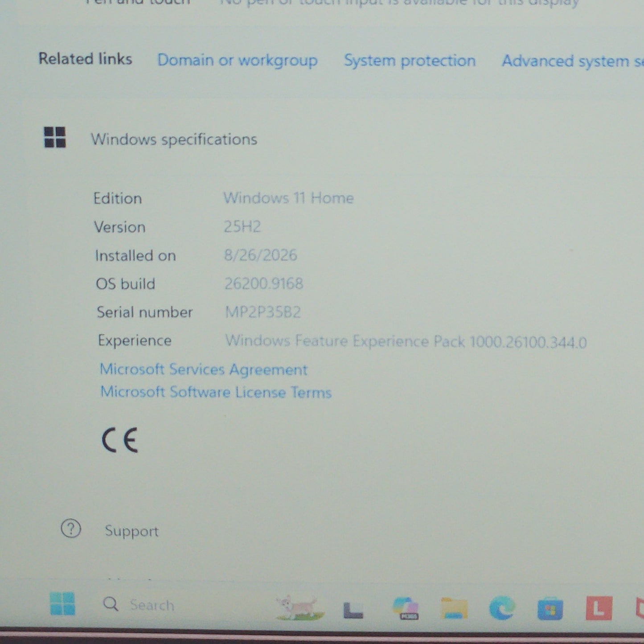Viewport: 644px width, 644px height.
Task: Open Microsoft Store from the taskbar
Action: click(550, 609)
